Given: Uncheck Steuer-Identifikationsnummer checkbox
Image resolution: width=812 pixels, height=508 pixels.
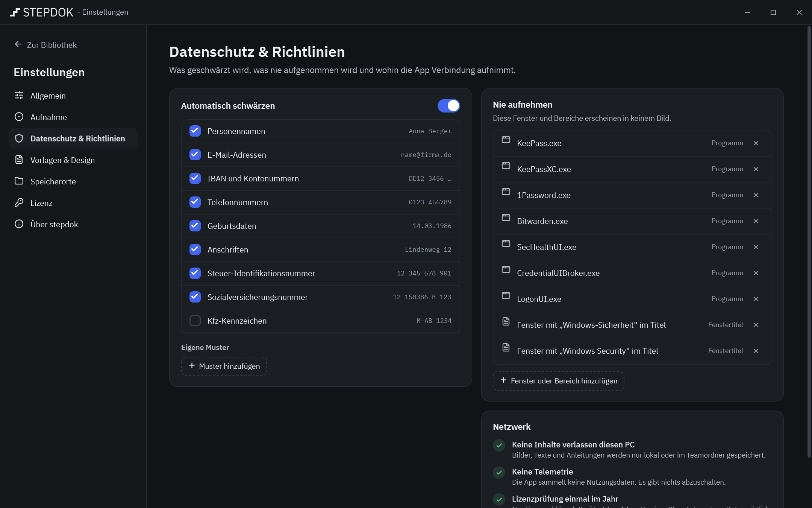Looking at the screenshot, I should click(x=195, y=273).
